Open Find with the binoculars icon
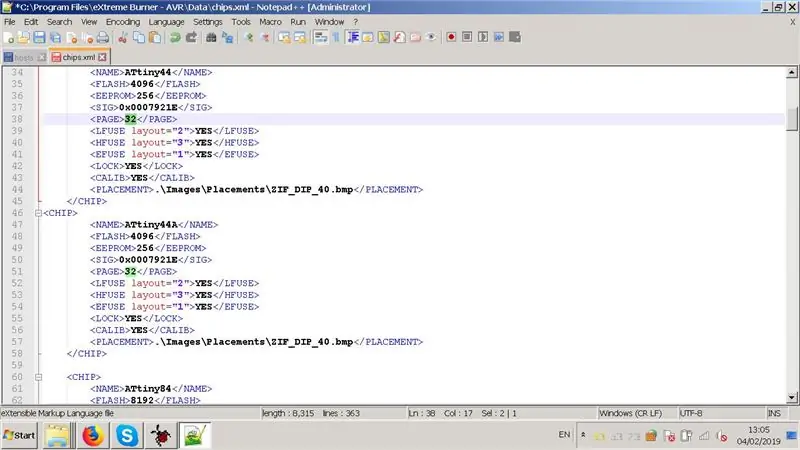Screen dimensions: 800x450 coord(211,37)
